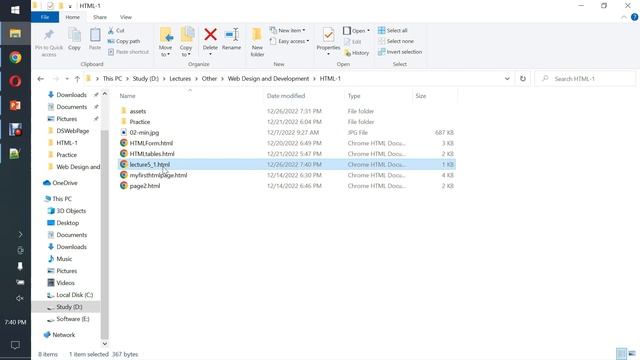The width and height of the screenshot is (640, 360).
Task: Click the Search HTML-1 box
Action: (585, 79)
